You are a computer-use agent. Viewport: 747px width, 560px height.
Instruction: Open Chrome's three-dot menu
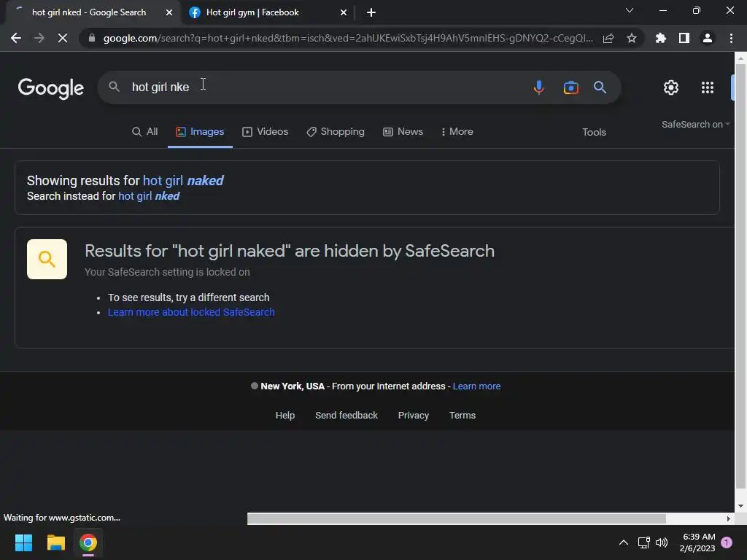731,38
